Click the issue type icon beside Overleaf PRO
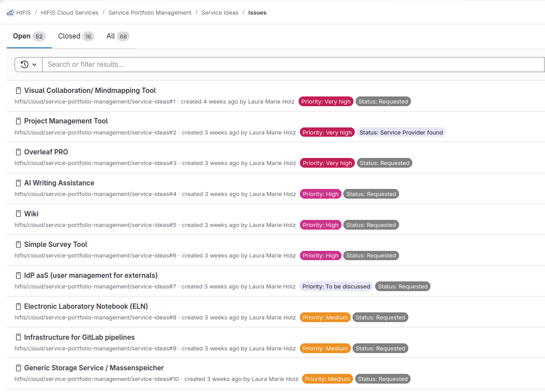The width and height of the screenshot is (545, 392). 18,152
